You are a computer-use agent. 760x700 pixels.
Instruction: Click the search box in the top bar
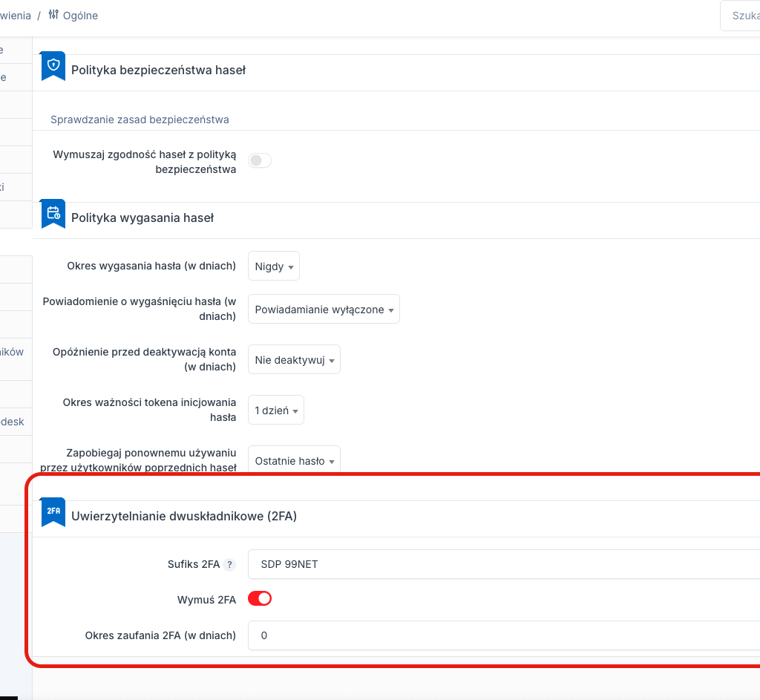(x=742, y=16)
